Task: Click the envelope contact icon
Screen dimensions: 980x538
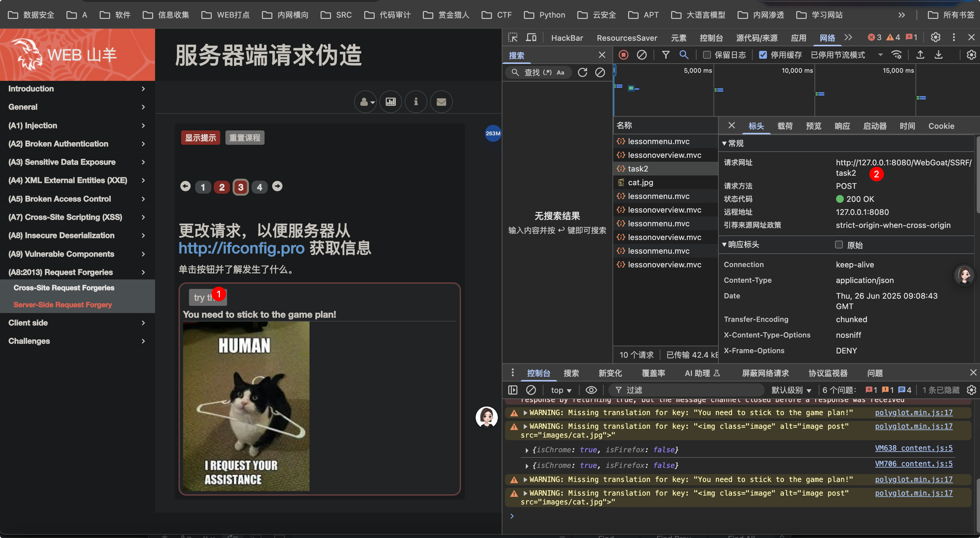Action: [x=441, y=102]
